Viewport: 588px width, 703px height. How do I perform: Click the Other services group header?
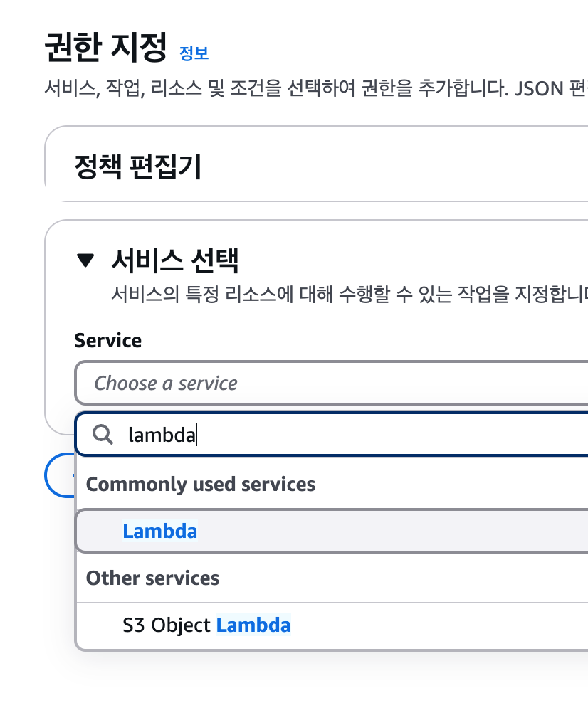pyautogui.click(x=152, y=578)
